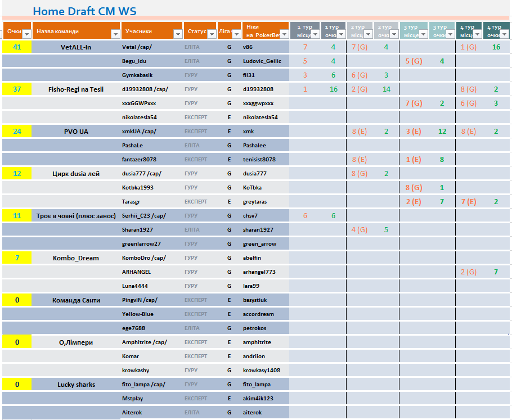The width and height of the screenshot is (512, 420).
Task: Select the Команда Санти team cell
Action: (76, 300)
